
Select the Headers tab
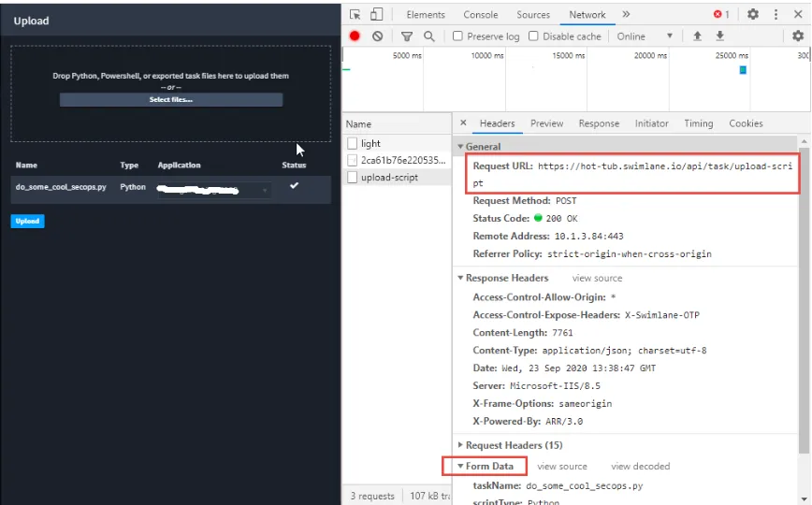(x=497, y=123)
